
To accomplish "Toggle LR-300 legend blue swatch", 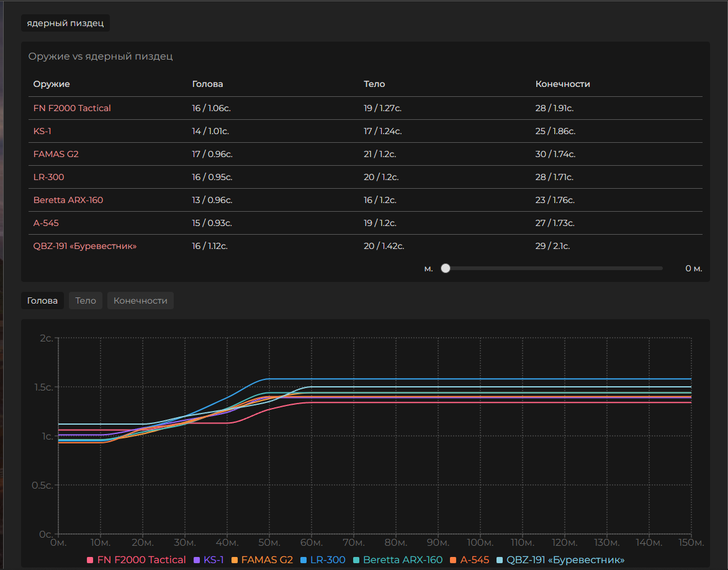I will tap(303, 560).
